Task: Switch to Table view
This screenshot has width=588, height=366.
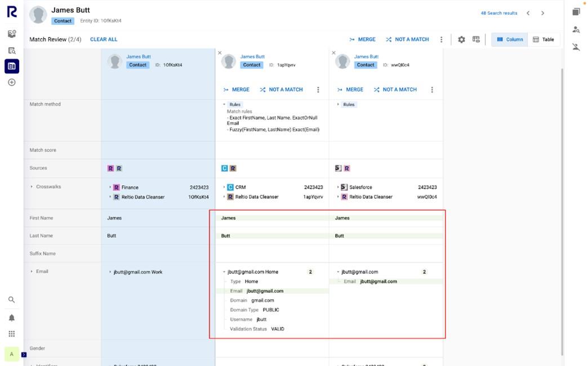Action: [544, 39]
